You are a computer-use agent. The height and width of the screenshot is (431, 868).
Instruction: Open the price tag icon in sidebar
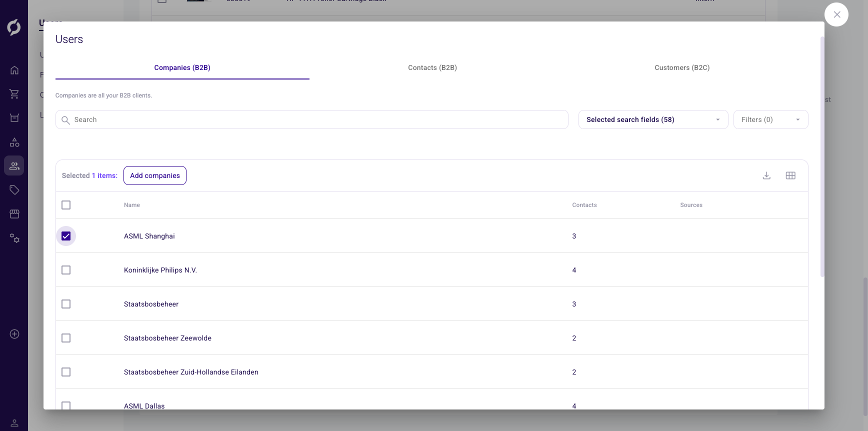pyautogui.click(x=14, y=190)
